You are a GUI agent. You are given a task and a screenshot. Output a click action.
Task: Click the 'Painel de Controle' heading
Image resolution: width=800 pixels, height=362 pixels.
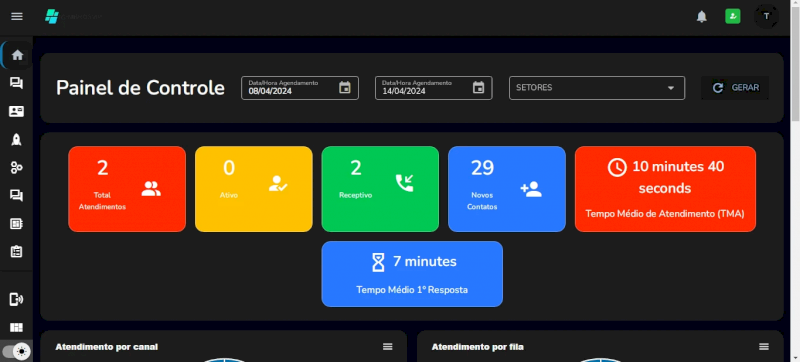[x=140, y=88]
